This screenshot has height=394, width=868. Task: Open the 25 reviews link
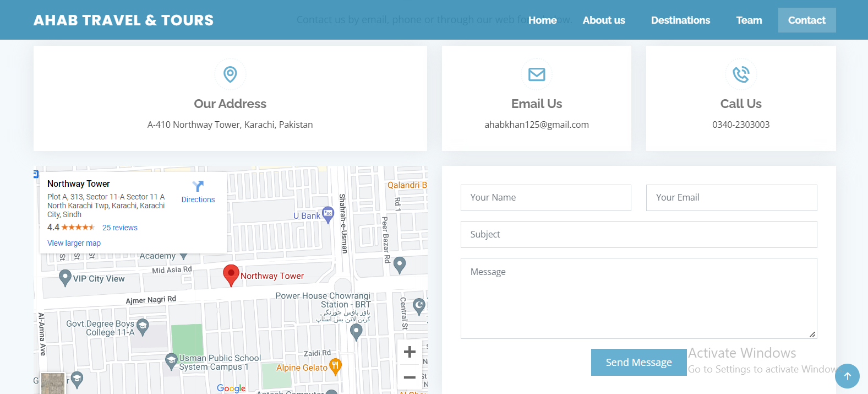(x=119, y=228)
